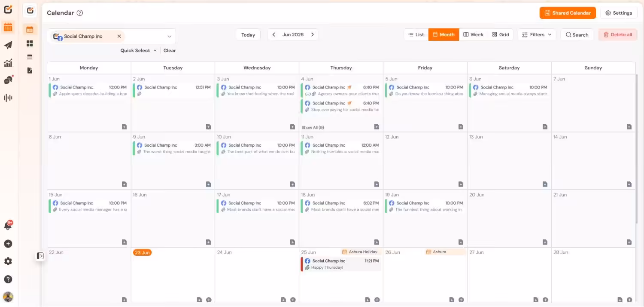644x307 pixels.
Task: Click the Ashura tag on 26 Jun
Action: [x=445, y=252]
